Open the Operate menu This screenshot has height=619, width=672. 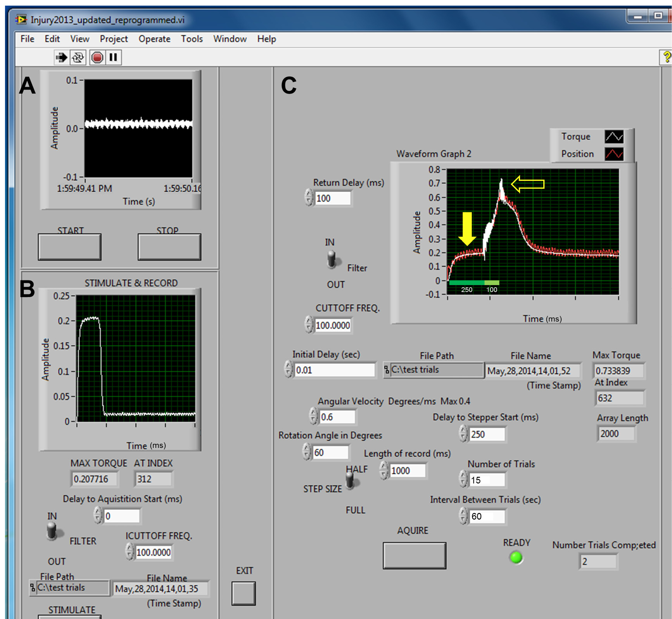[154, 39]
